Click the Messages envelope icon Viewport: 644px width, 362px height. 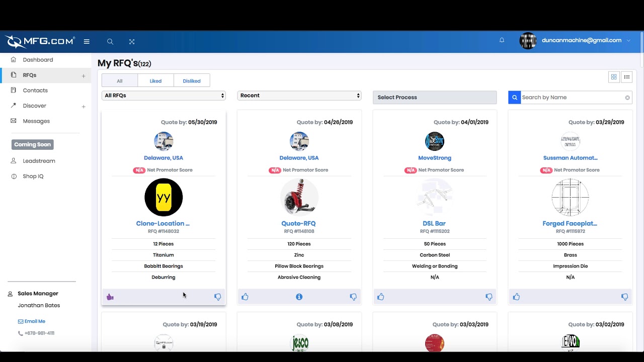click(x=14, y=121)
